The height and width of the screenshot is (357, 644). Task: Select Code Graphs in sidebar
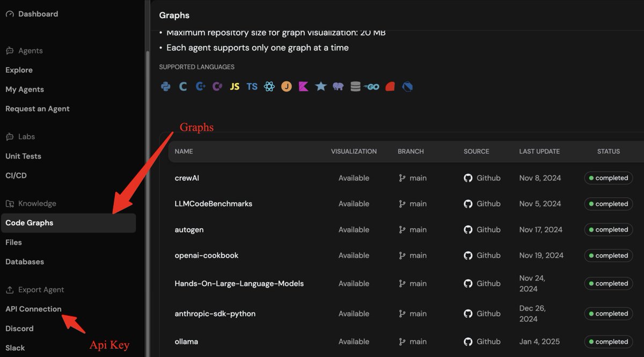tap(69, 223)
